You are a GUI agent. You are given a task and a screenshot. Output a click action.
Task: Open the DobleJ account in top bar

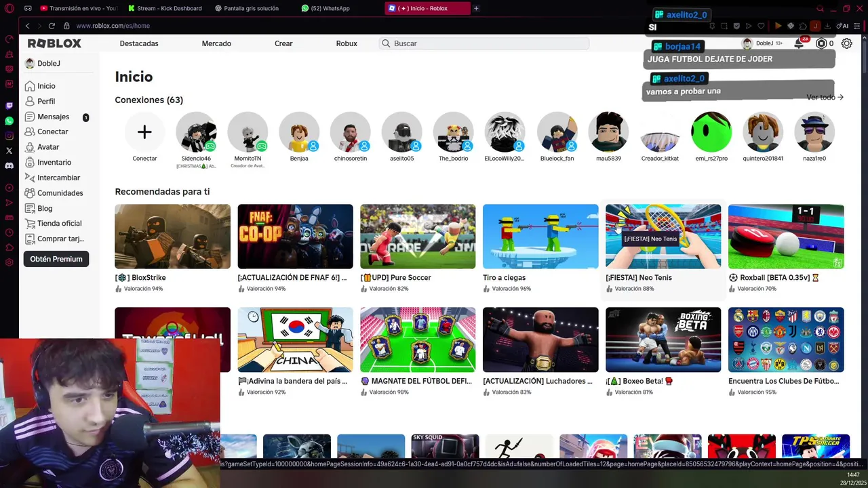pos(762,43)
